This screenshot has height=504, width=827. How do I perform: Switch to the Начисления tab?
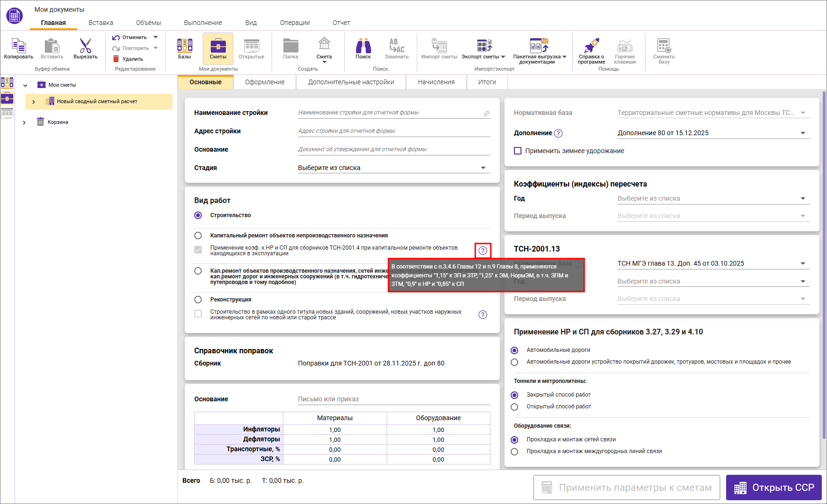[436, 82]
